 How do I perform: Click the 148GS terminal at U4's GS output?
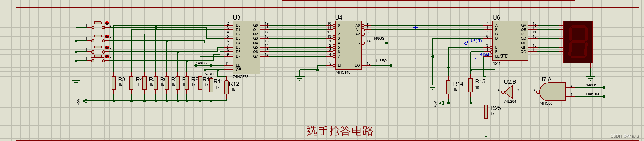coord(387,43)
